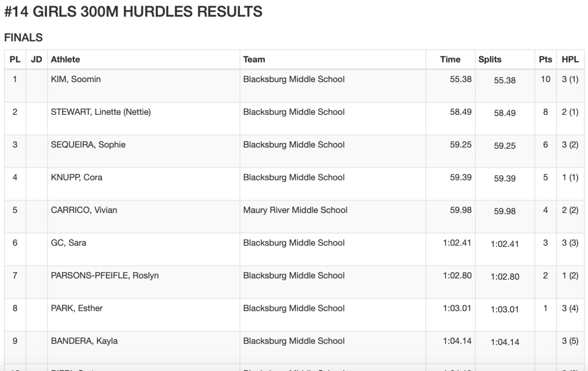The width and height of the screenshot is (588, 371).
Task: Click PARK, Esther in the table
Action: pyautogui.click(x=77, y=308)
